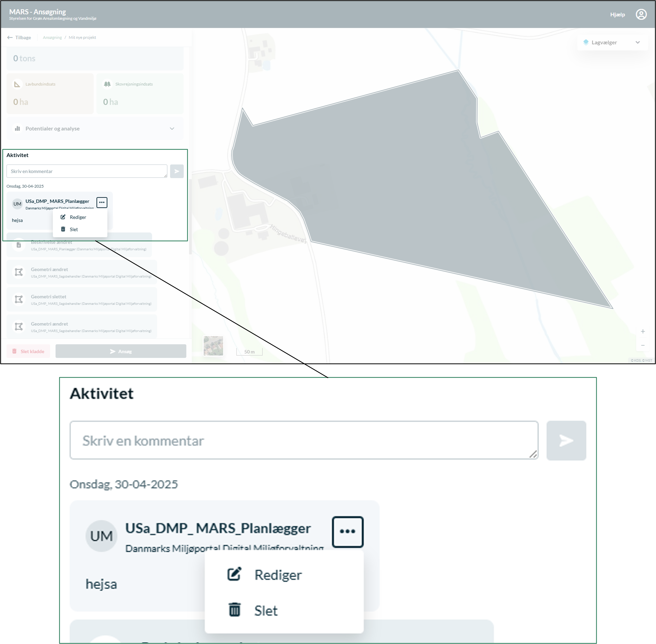
Task: Expand Potentialer og analyse with its chevron
Action: (x=172, y=128)
